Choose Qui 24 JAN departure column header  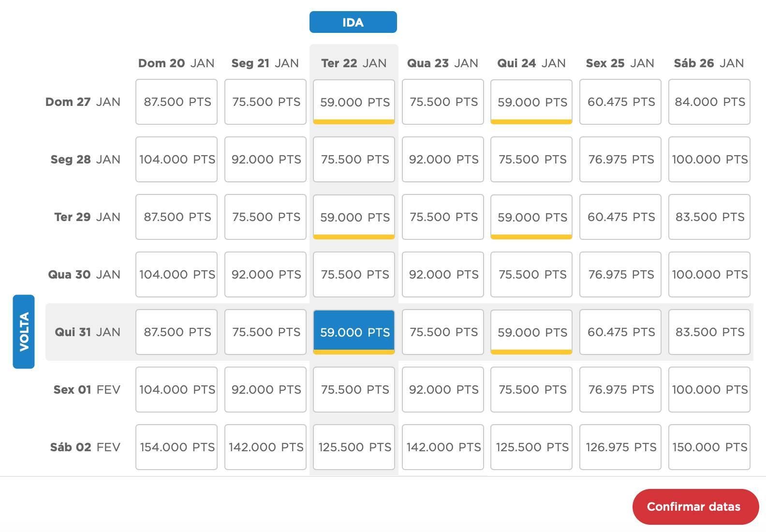(x=531, y=63)
